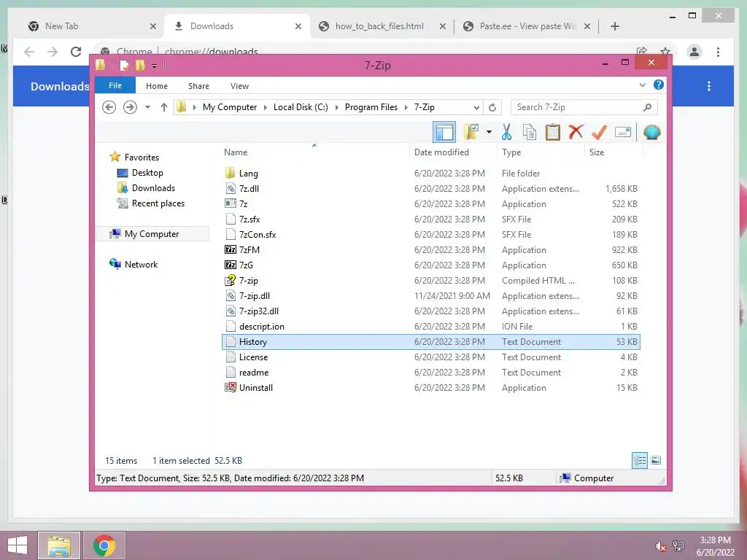747x560 pixels.
Task: Expand the ribbon with the chevron
Action: [642, 85]
